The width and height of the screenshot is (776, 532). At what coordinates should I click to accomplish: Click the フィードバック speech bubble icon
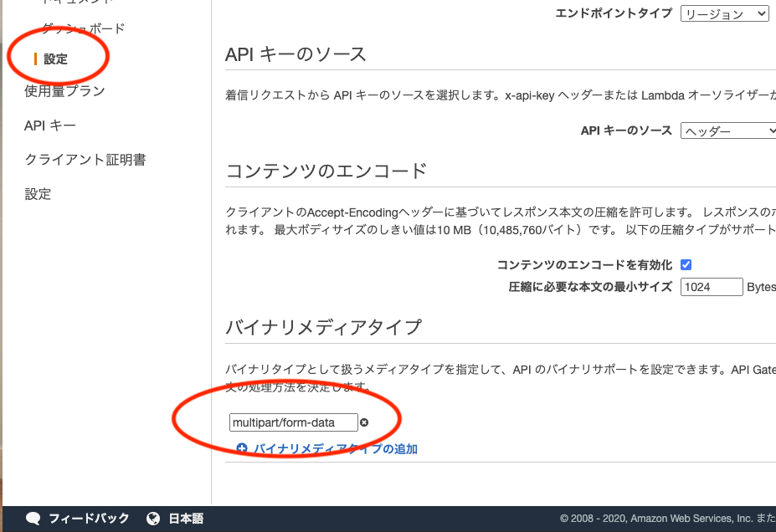tap(33, 519)
